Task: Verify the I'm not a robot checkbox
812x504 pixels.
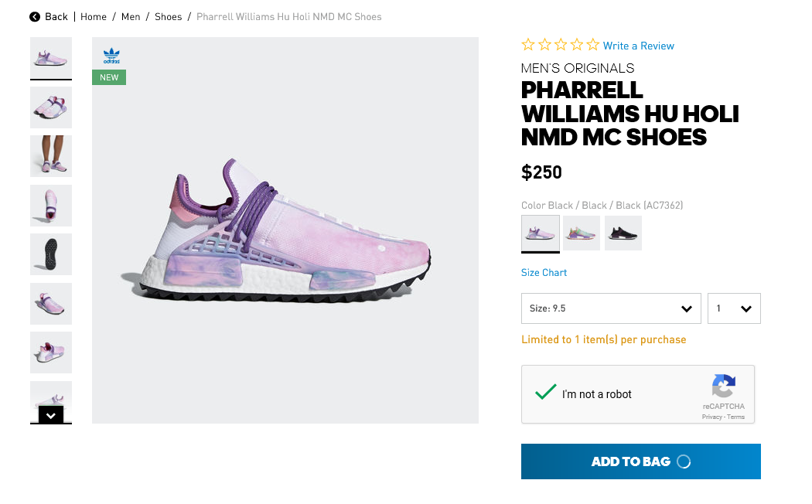Action: (x=546, y=393)
